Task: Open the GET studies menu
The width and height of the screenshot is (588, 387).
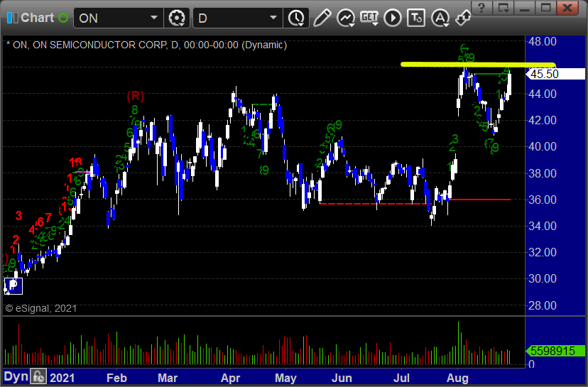Action: pos(369,18)
